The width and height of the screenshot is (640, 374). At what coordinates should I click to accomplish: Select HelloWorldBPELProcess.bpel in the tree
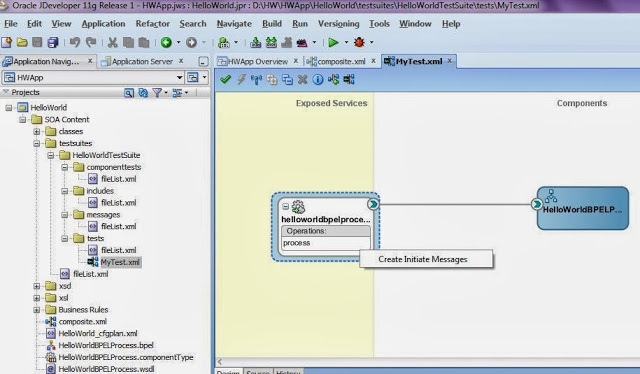pos(106,345)
